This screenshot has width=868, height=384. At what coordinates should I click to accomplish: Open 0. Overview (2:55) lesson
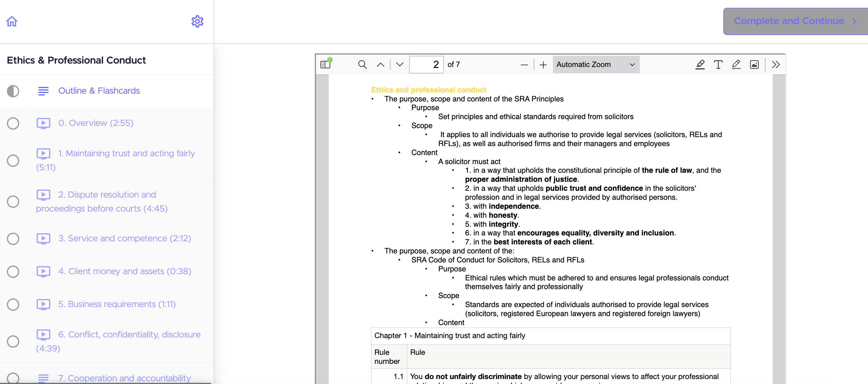(x=96, y=123)
